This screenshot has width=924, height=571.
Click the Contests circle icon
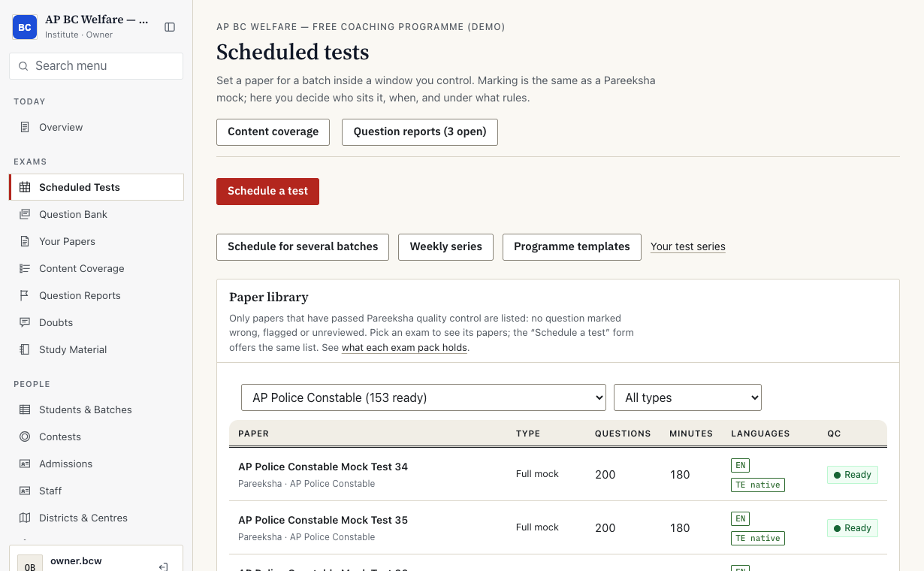click(x=25, y=437)
